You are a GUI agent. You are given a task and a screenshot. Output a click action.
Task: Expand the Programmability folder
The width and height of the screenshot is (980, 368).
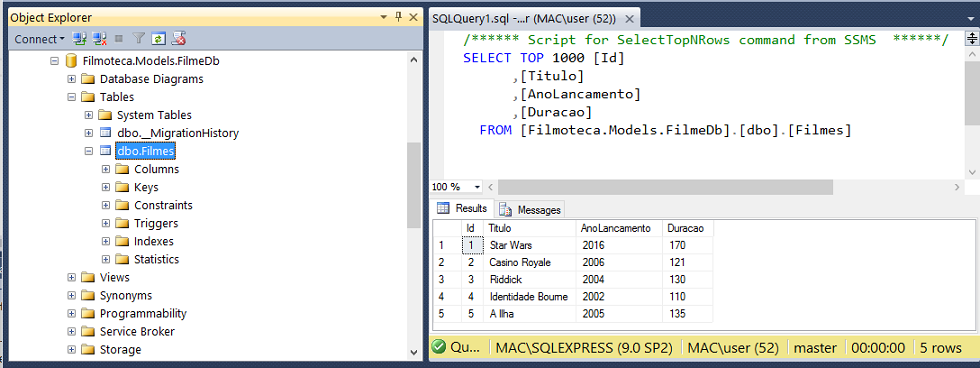(x=71, y=314)
